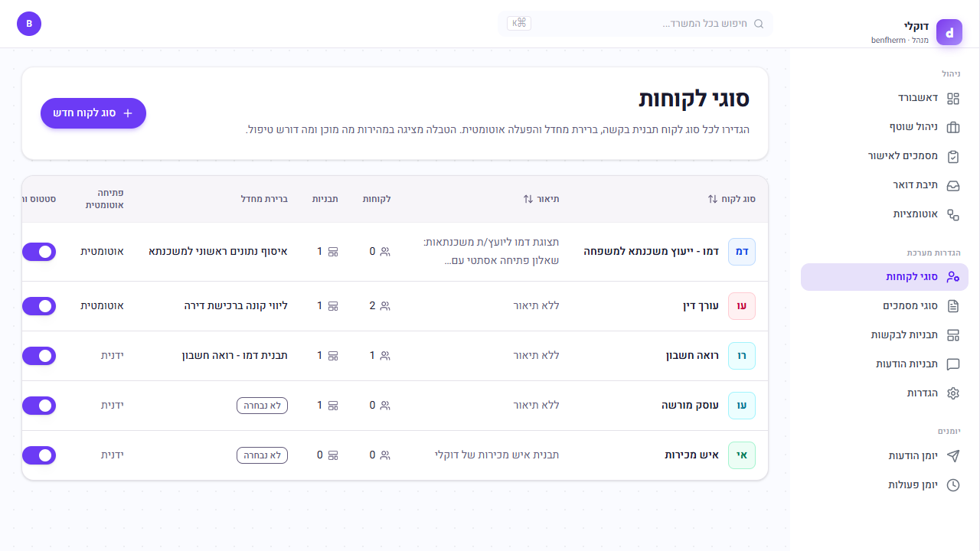Toggle status switch for עורך דין
This screenshot has height=551, width=980.
(39, 306)
